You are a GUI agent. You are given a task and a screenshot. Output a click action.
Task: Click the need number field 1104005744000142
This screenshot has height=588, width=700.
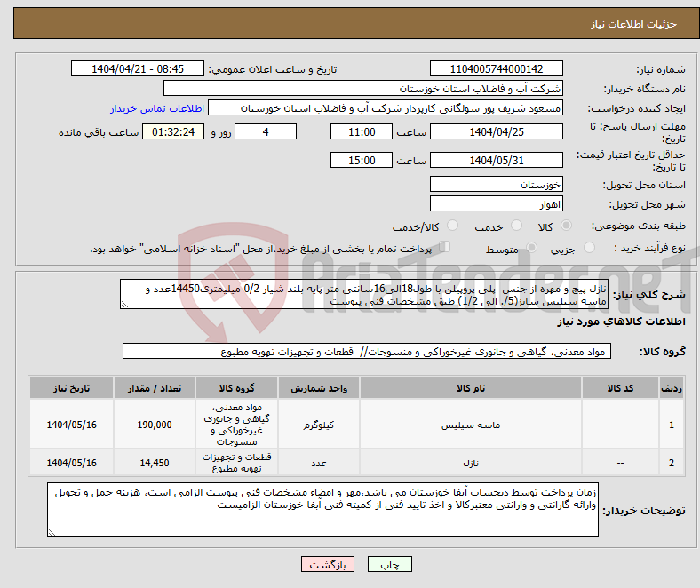click(496, 68)
